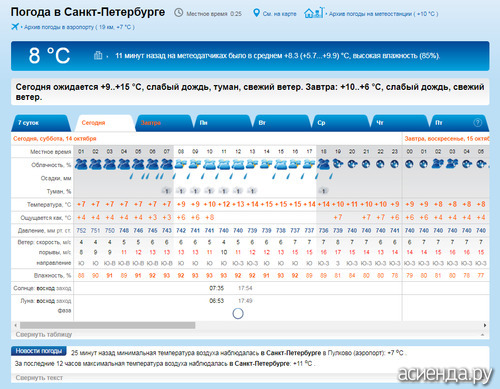Click the Облачность, % row label

point(51,165)
